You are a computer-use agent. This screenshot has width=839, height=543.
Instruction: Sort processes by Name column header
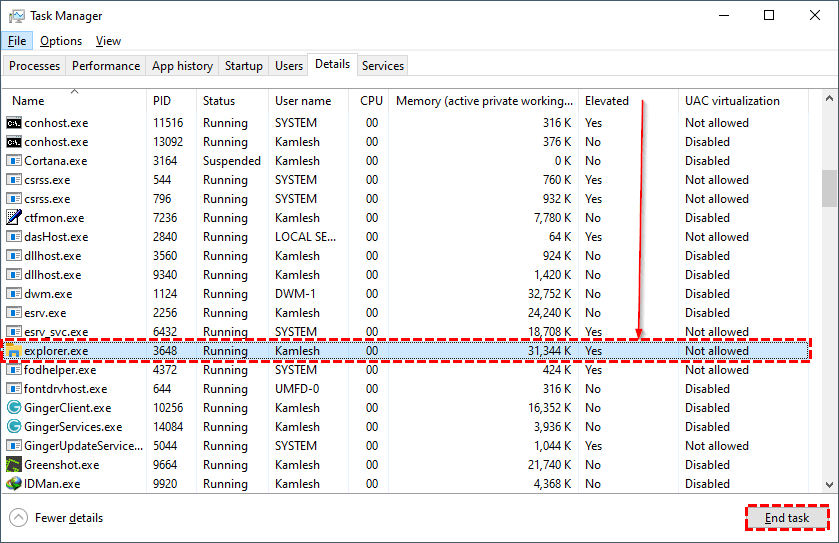point(28,101)
